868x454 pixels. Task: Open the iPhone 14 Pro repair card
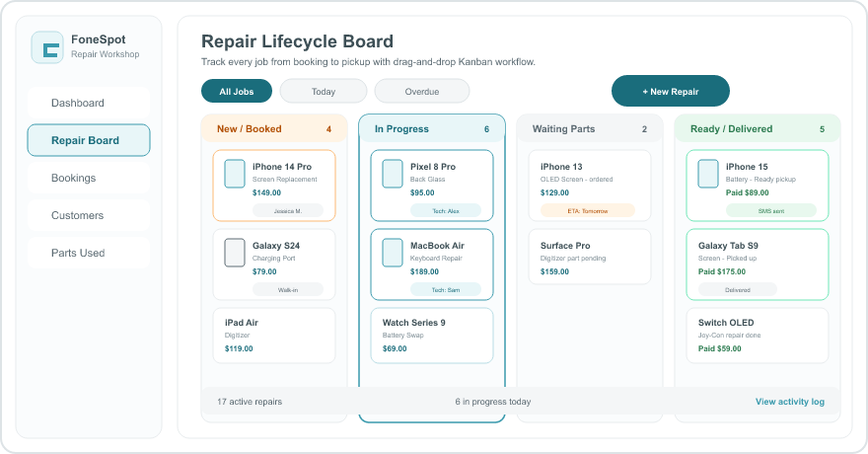(274, 186)
